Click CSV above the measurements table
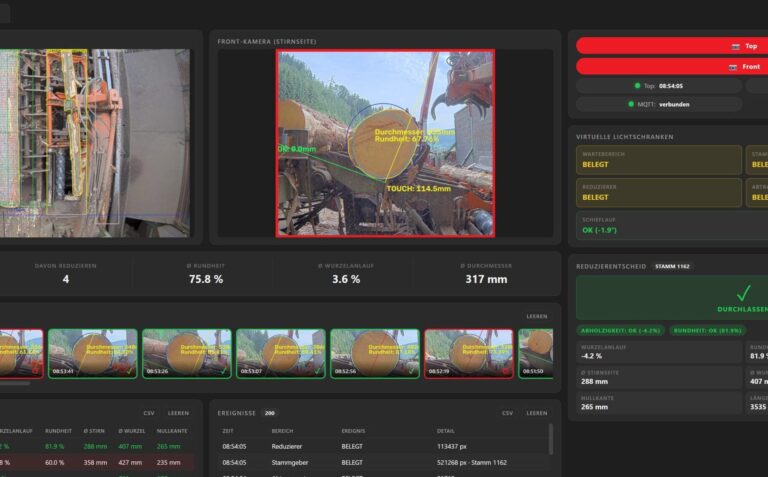The height and width of the screenshot is (477, 768). 149,413
